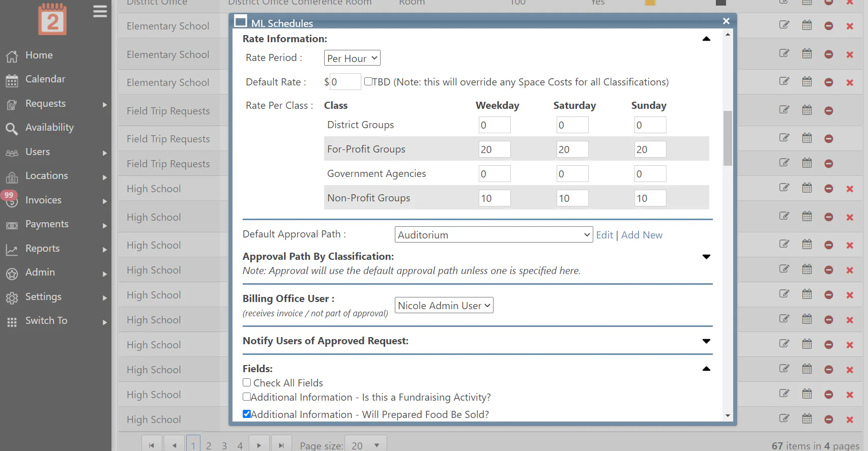Click red minus icon in last High School row

point(829,419)
